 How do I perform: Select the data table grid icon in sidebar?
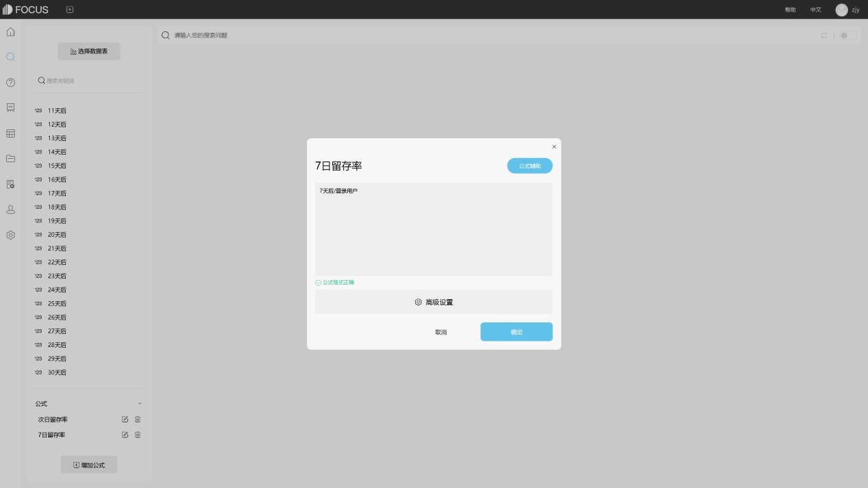[10, 133]
